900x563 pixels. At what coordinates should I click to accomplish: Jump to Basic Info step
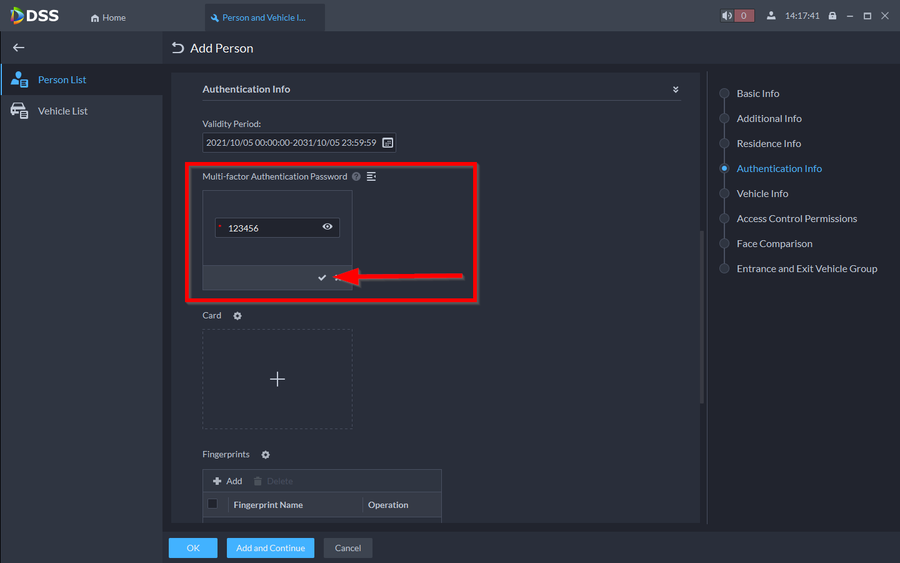(x=758, y=94)
